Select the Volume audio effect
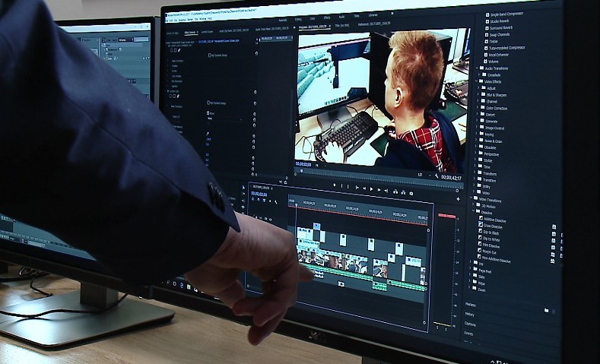Image resolution: width=600 pixels, height=364 pixels. tap(492, 62)
